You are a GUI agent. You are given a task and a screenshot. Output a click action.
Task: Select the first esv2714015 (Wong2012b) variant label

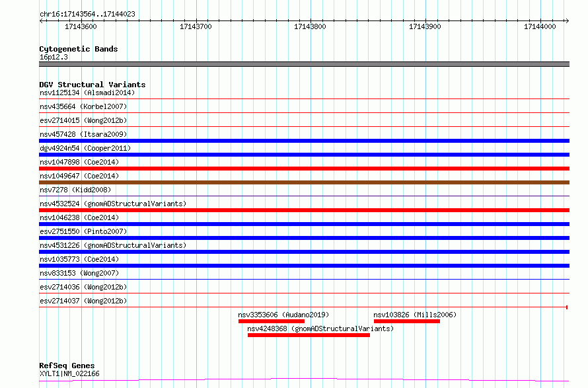click(x=83, y=120)
